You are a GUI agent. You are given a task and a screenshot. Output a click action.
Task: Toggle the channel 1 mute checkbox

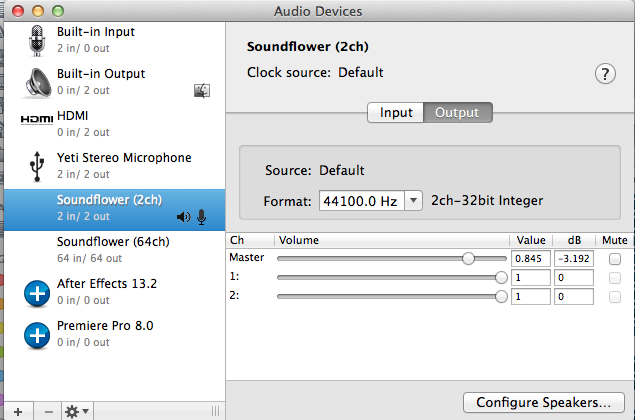coord(615,278)
